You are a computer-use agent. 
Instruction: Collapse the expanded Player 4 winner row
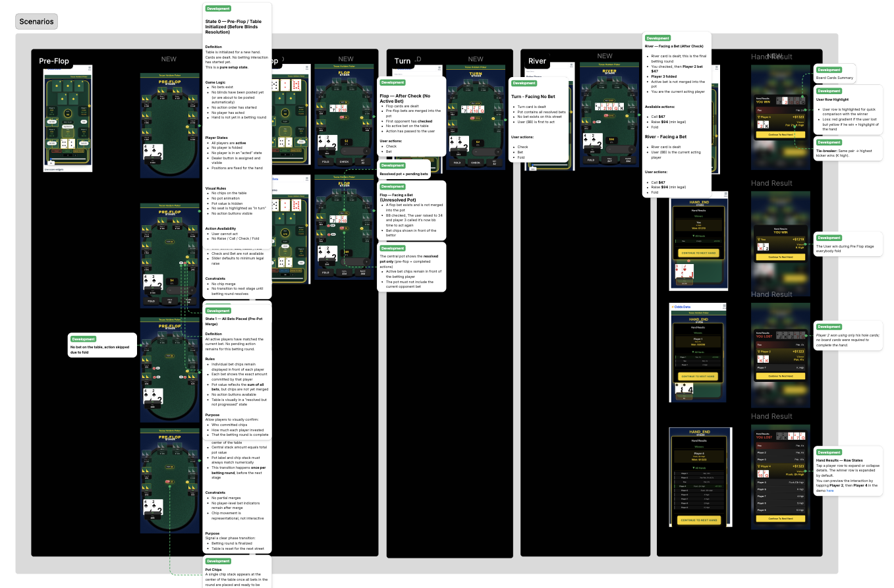(781, 468)
